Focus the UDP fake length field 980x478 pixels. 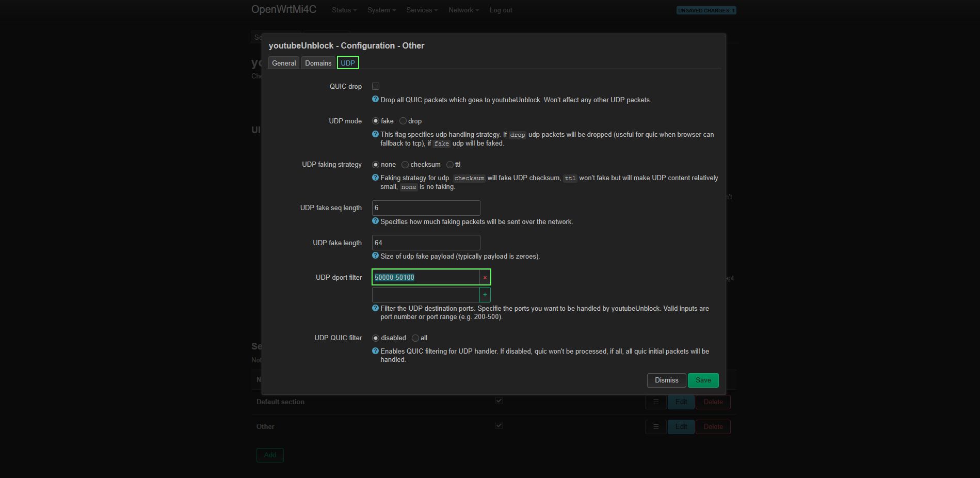tap(426, 243)
